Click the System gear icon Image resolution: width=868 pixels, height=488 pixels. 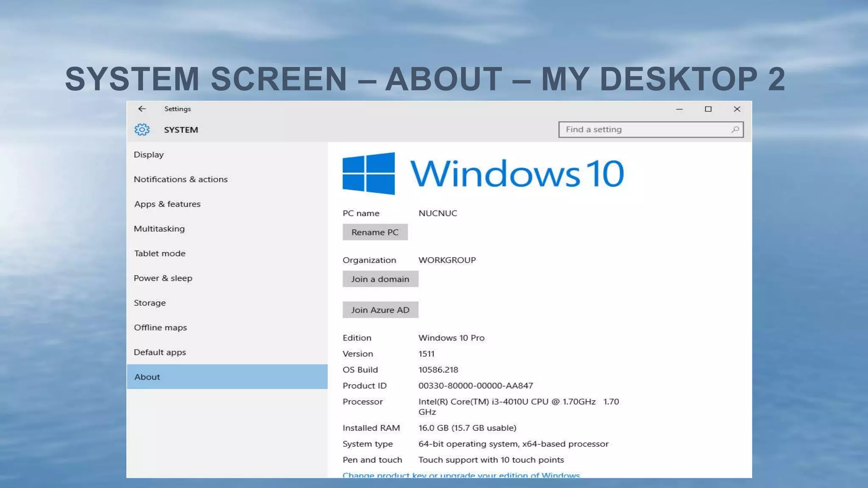(142, 130)
